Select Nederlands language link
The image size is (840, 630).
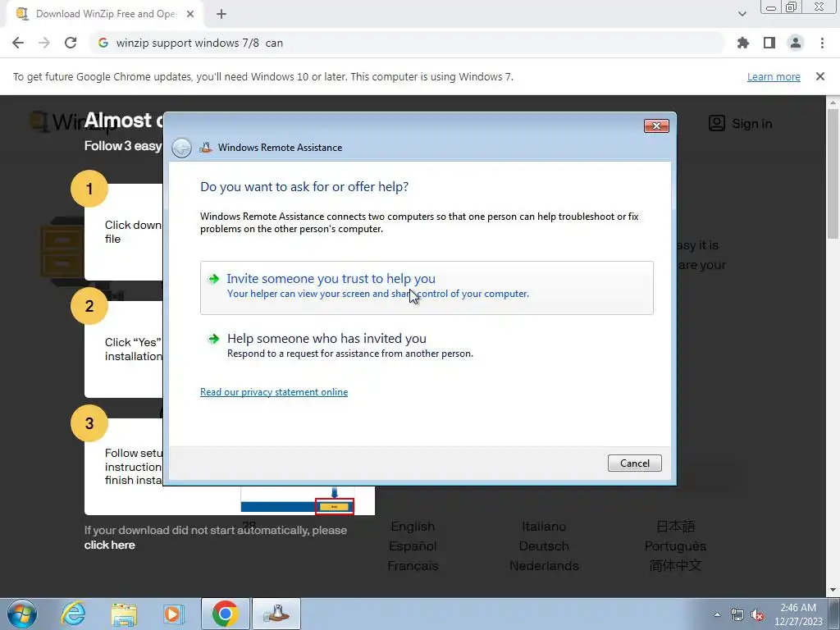(544, 566)
